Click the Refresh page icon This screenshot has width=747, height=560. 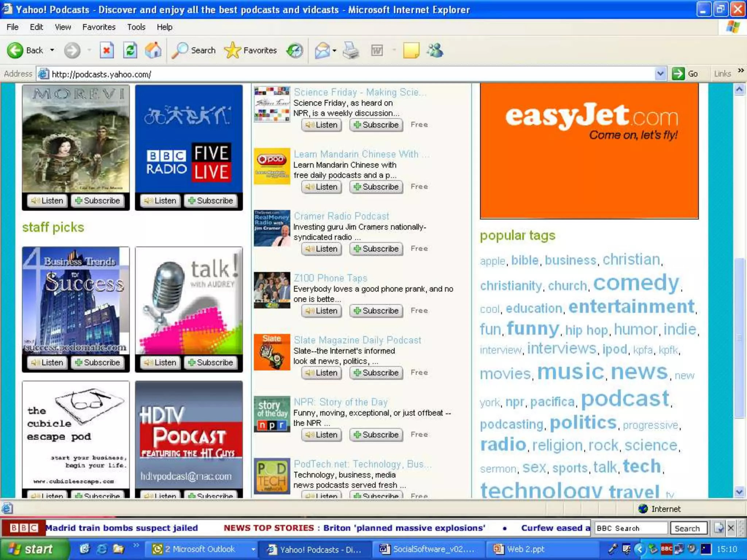130,50
